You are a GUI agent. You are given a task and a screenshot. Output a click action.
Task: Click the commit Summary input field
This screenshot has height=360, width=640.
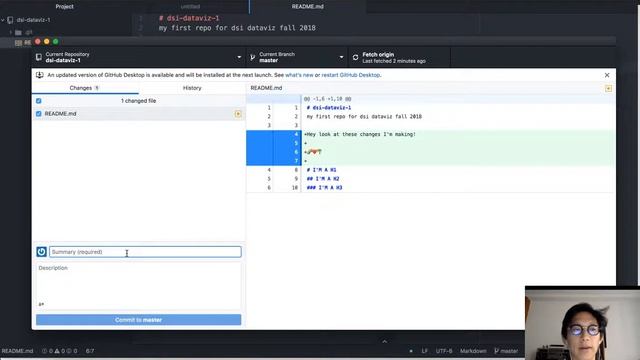[x=145, y=252]
